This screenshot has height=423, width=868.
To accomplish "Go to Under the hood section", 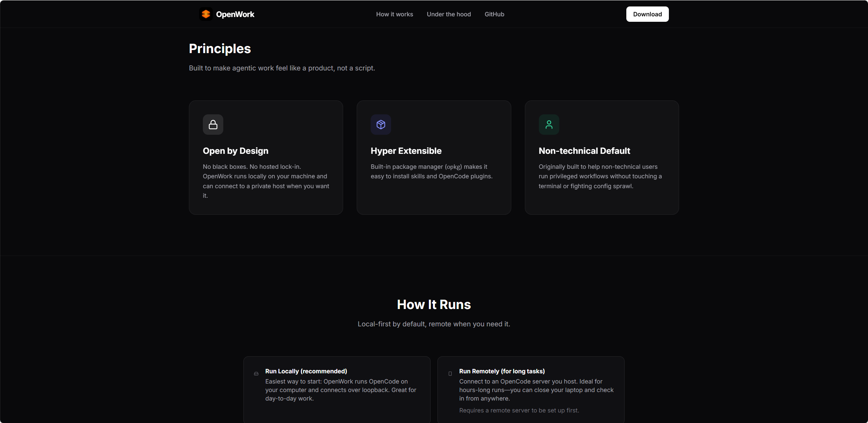I will tap(449, 14).
